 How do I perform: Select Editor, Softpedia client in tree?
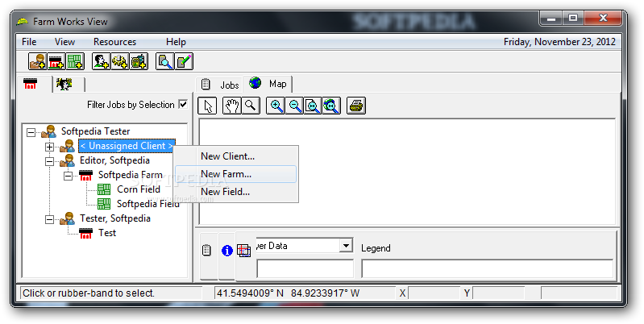[x=114, y=160]
